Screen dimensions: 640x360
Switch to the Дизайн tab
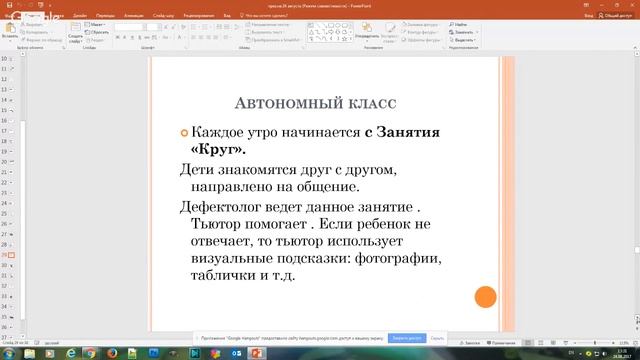[80, 16]
